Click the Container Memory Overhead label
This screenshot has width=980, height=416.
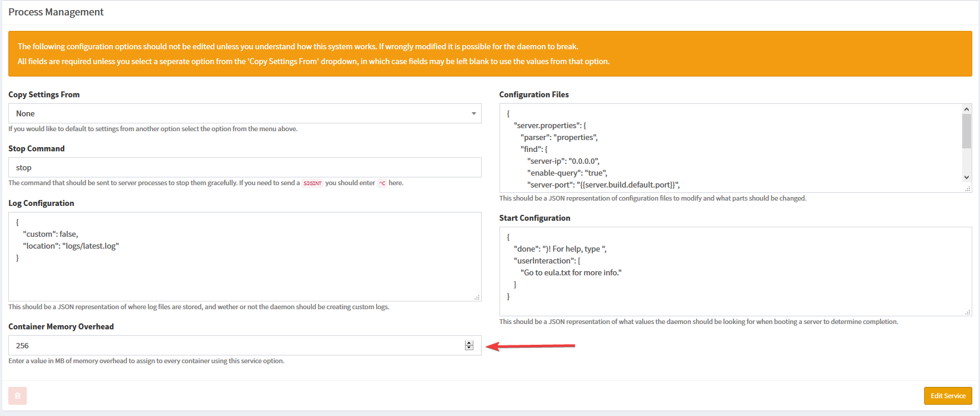point(61,326)
